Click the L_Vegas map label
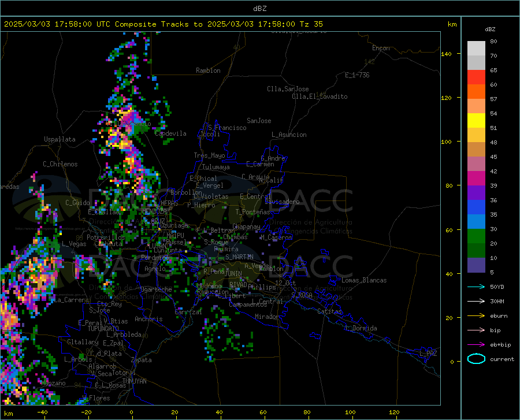This screenshot has width=520, height=420. (x=74, y=244)
